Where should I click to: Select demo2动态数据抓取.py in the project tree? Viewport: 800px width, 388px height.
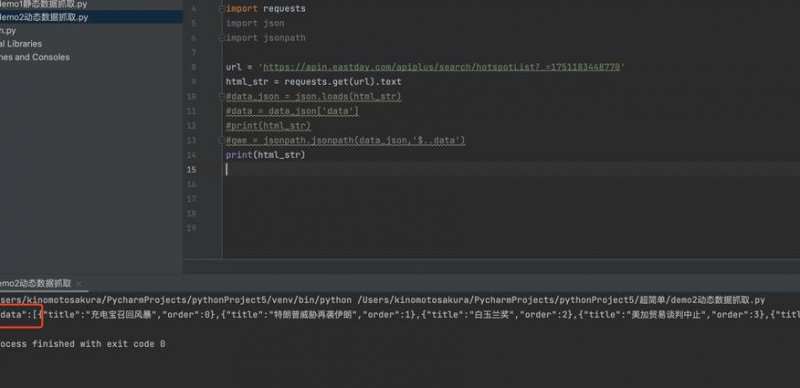pos(44,17)
